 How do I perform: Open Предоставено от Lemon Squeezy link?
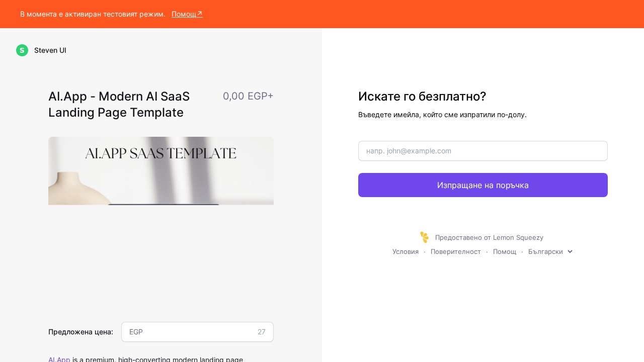[x=489, y=237]
